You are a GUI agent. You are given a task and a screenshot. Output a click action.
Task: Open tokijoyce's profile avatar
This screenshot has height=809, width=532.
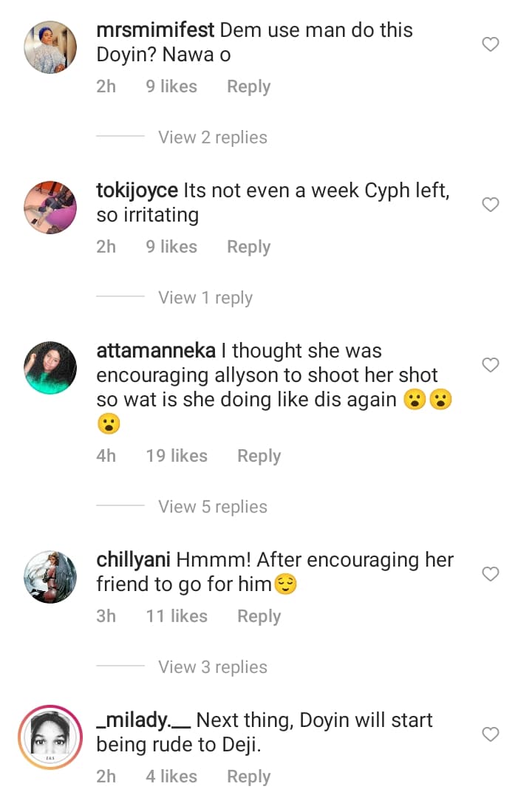point(50,207)
